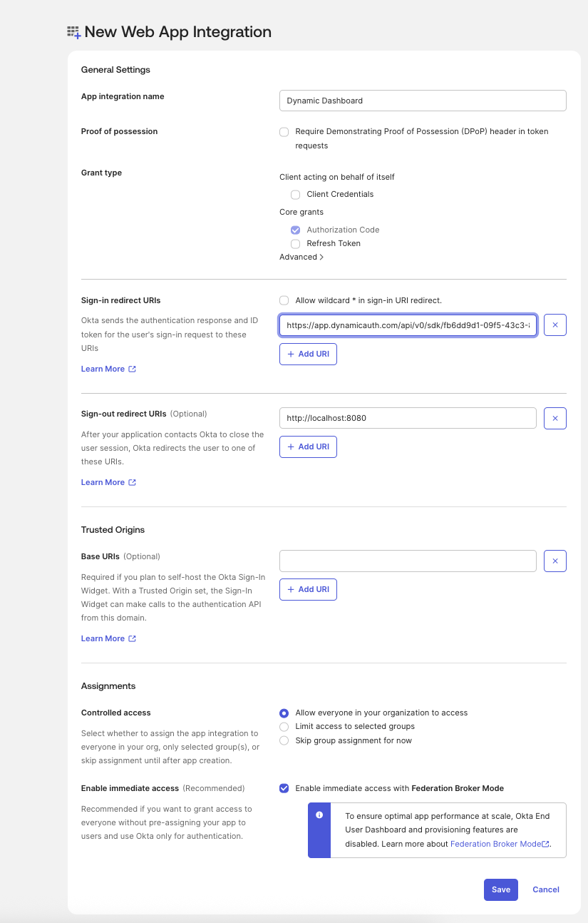Enable the DPoP header requirement checkbox
The width and height of the screenshot is (588, 923).
(284, 132)
